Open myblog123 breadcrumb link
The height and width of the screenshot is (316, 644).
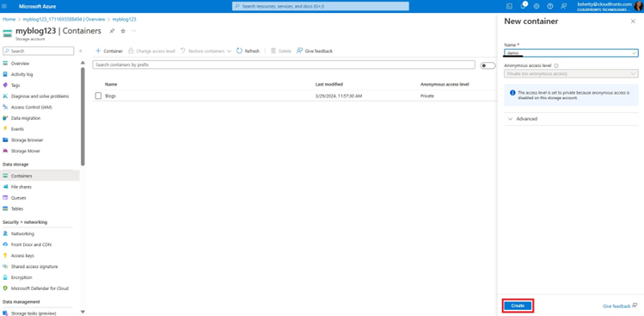tap(124, 19)
